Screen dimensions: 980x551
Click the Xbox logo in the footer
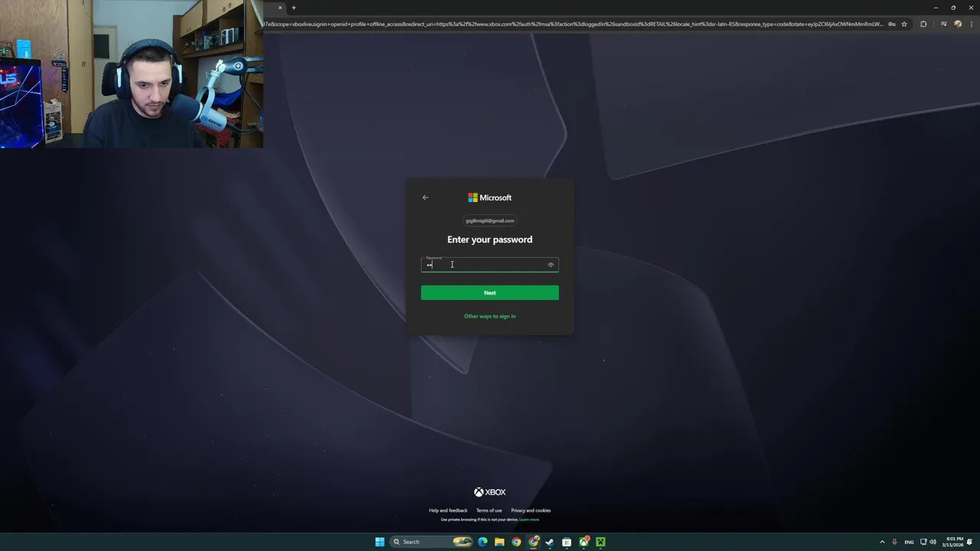tap(490, 492)
